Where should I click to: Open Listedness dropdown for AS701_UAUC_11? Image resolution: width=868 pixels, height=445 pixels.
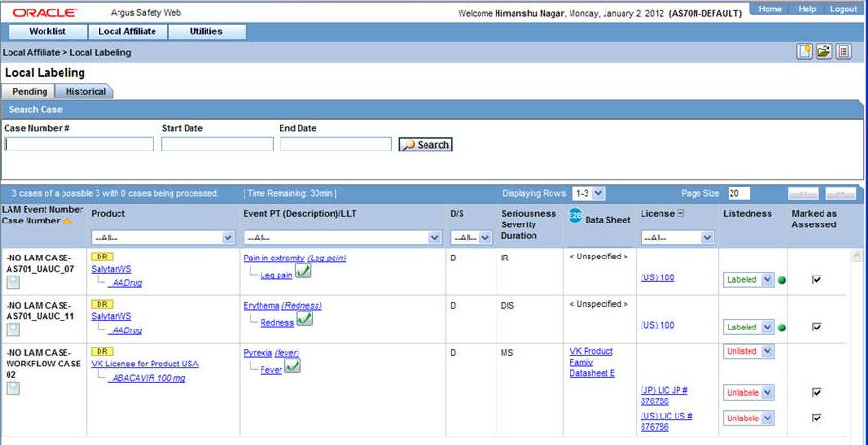749,328
